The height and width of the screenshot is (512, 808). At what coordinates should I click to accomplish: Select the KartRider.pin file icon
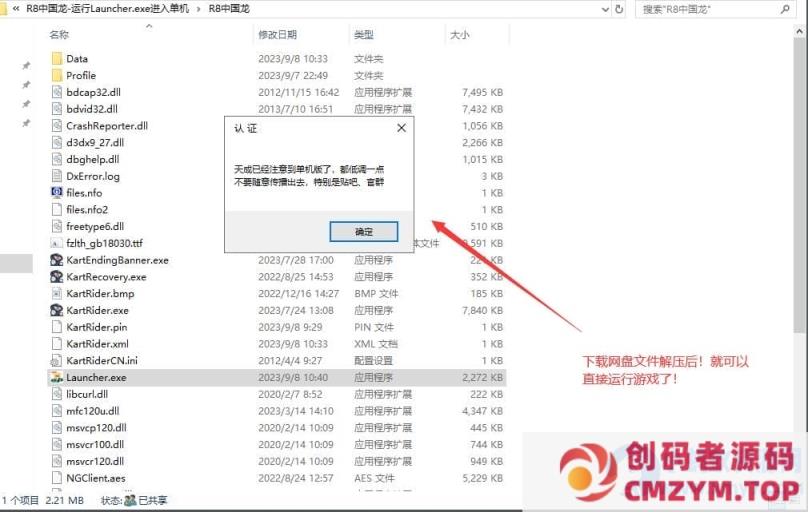pyautogui.click(x=57, y=327)
